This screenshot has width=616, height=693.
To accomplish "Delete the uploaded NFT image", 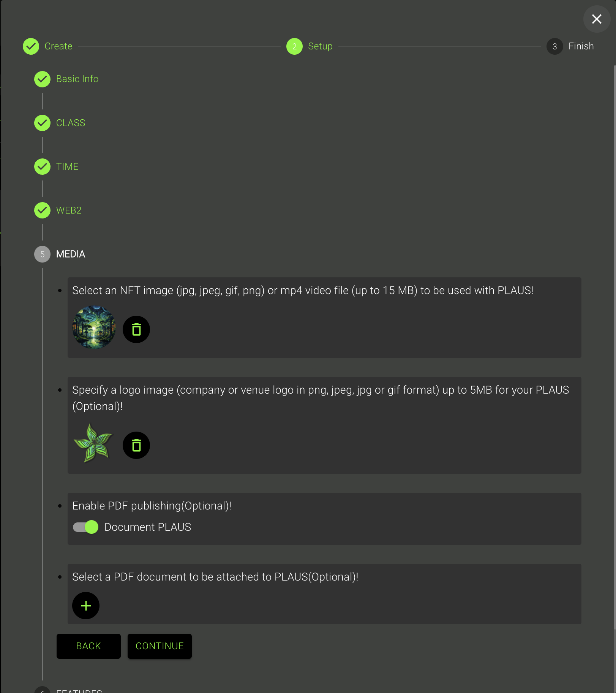I will coord(136,329).
